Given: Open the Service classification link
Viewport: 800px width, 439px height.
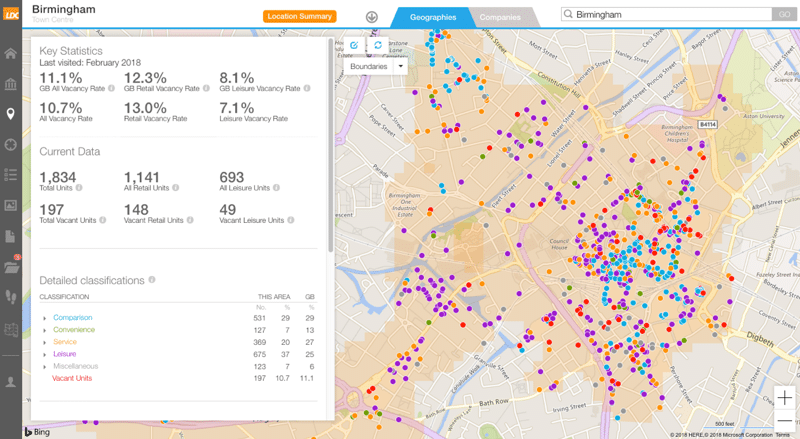Looking at the screenshot, I should point(65,342).
